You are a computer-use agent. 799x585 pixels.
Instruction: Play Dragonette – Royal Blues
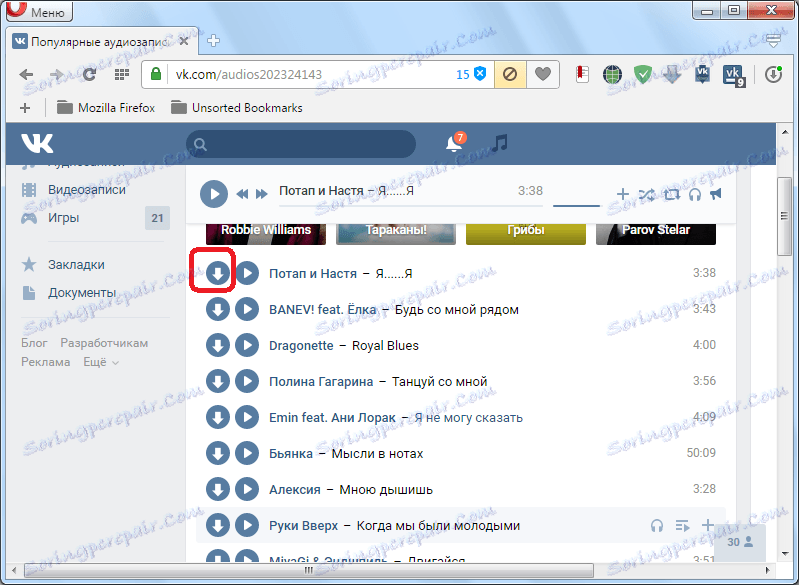247,345
